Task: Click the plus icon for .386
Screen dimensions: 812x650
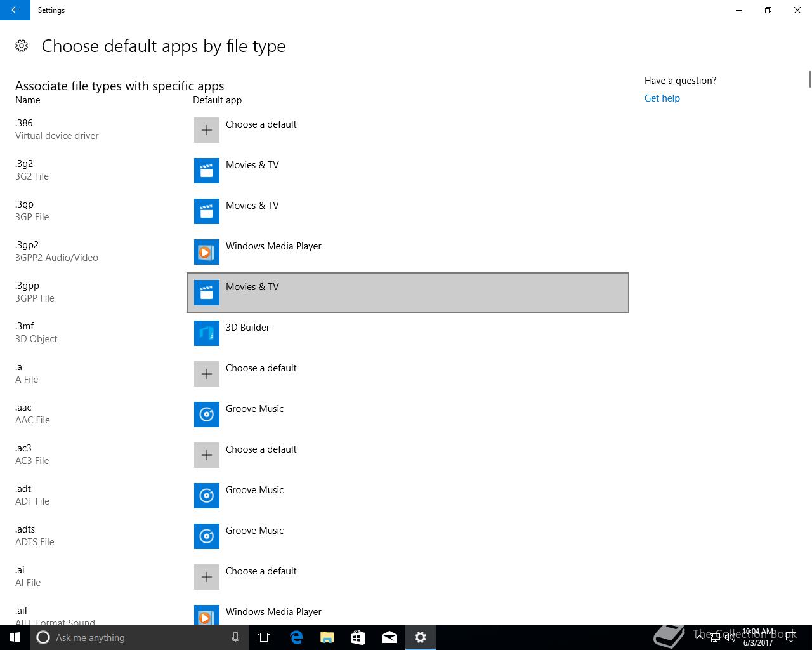Action: coord(207,130)
